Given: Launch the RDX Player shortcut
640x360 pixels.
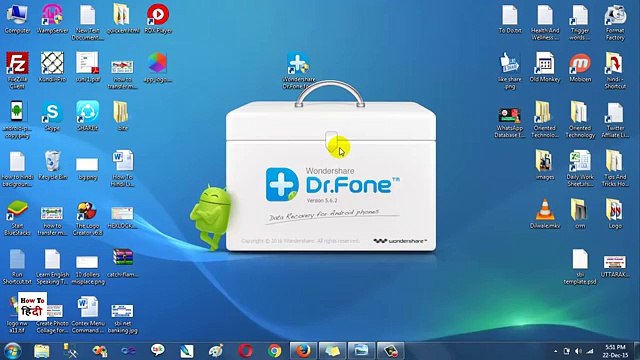Looking at the screenshot, I should (158, 19).
